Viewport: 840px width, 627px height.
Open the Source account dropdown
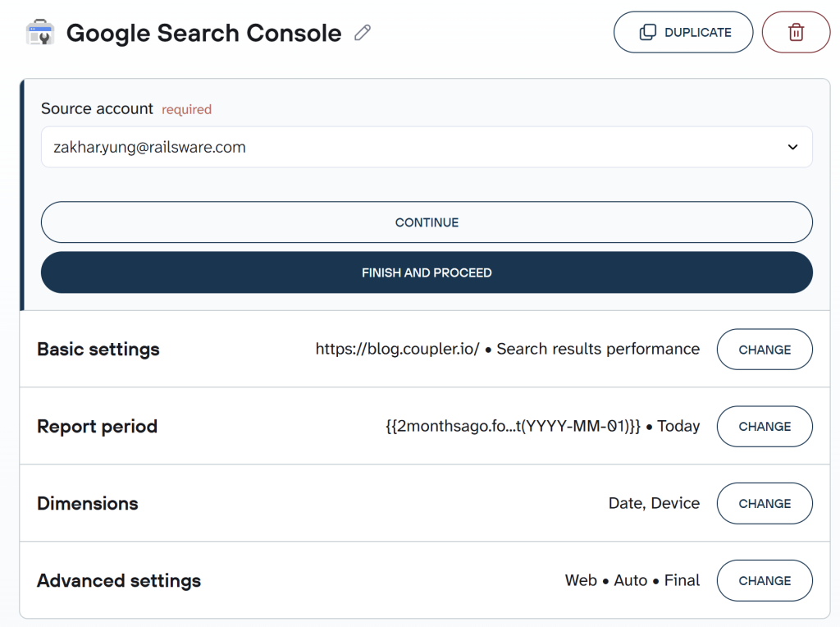[427, 147]
